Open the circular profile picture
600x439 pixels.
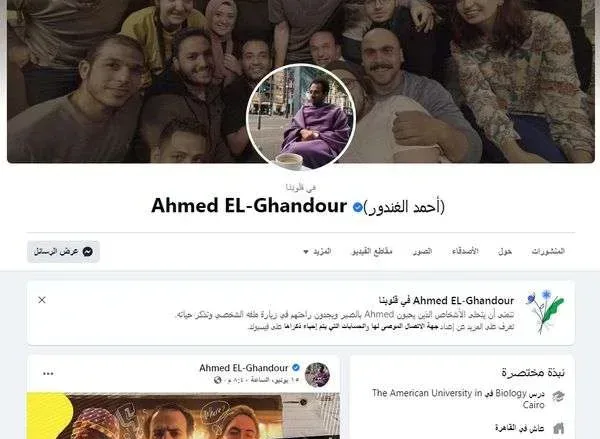[x=301, y=117]
